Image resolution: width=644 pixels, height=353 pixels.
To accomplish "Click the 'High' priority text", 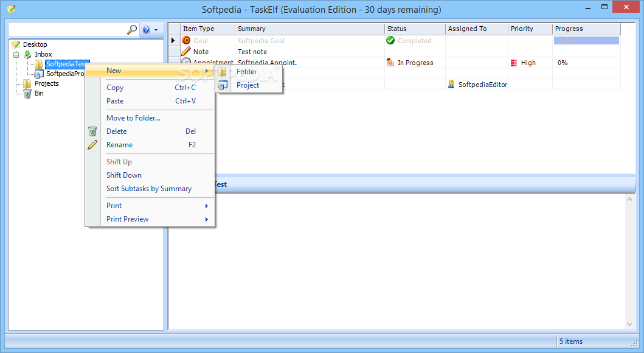I will (x=528, y=63).
